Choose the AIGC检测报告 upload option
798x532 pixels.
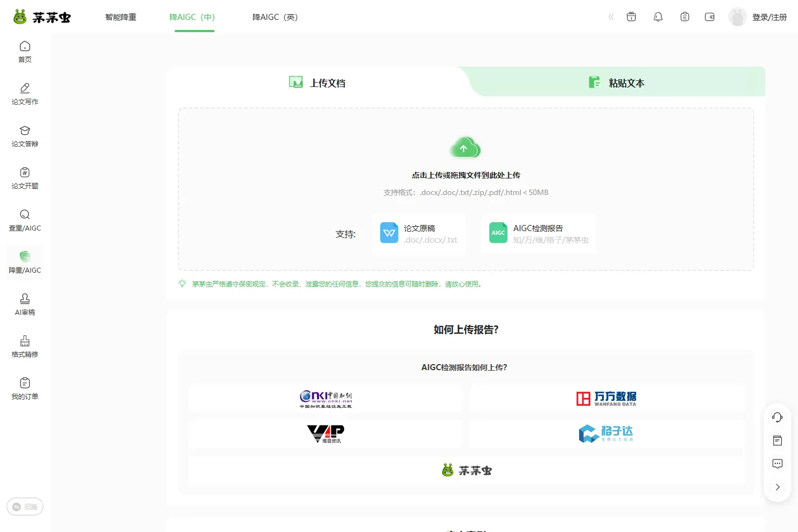click(x=539, y=233)
